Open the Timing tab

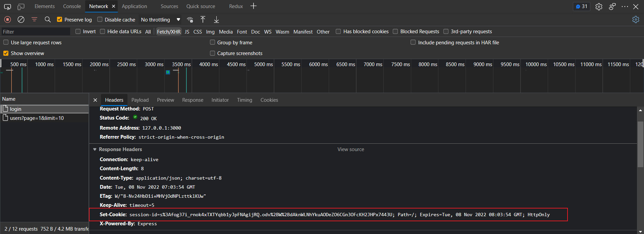pyautogui.click(x=245, y=100)
